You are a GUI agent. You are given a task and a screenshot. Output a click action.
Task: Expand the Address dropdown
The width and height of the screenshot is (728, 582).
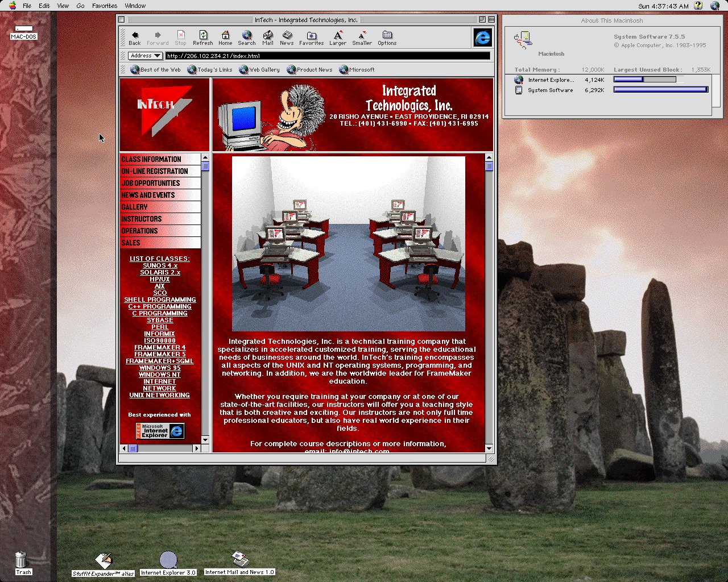tap(145, 55)
